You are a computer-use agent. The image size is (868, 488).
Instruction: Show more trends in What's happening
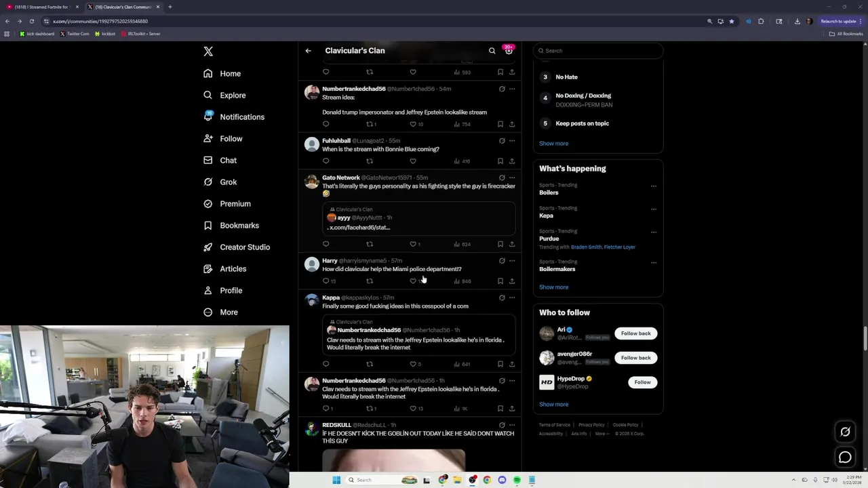(x=554, y=287)
